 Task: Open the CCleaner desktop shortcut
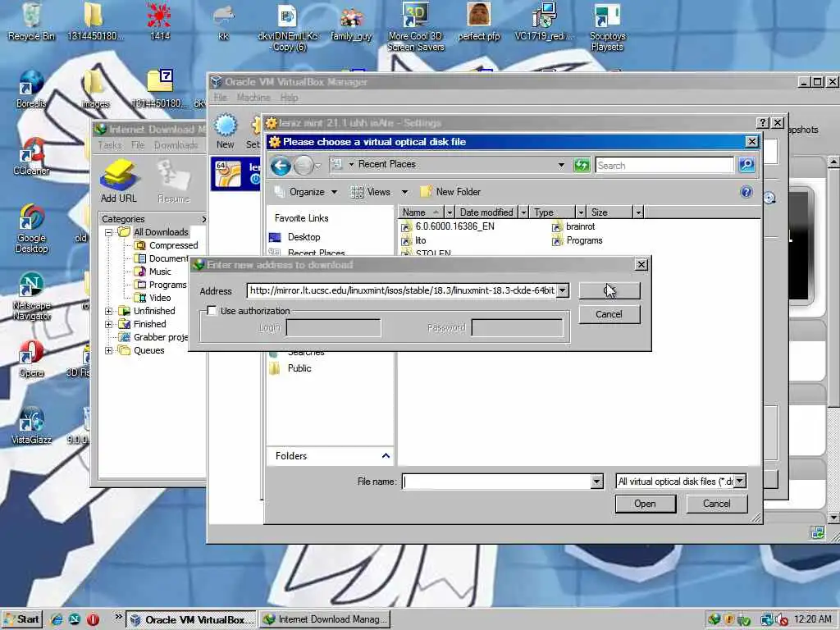[x=31, y=156]
